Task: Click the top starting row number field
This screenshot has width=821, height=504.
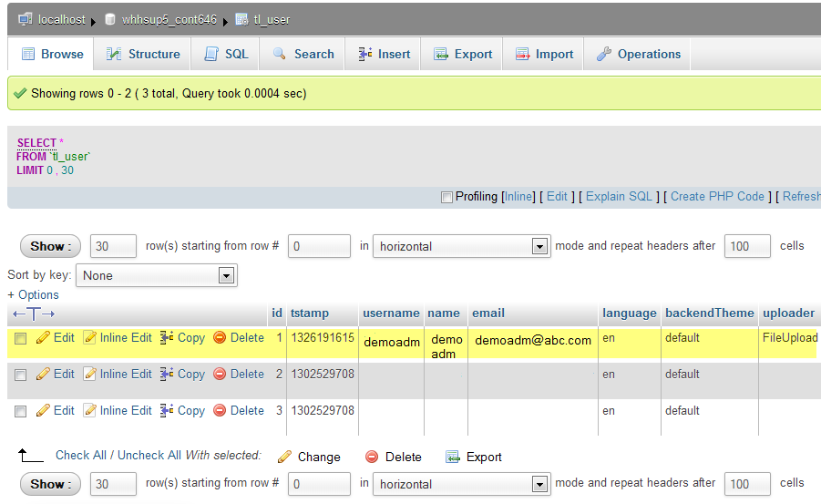Action: [x=319, y=246]
